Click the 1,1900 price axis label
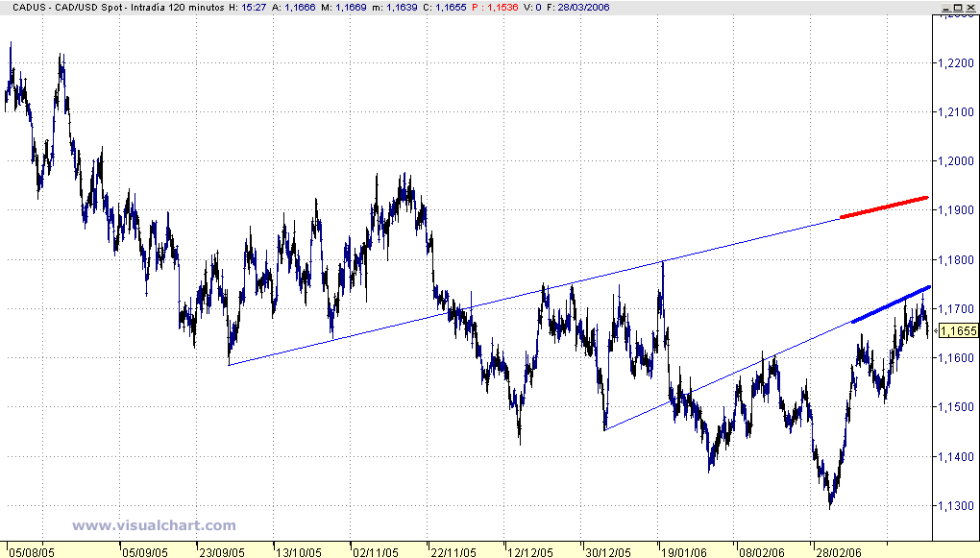Screen dimensions: 980x558 pyautogui.click(x=956, y=210)
